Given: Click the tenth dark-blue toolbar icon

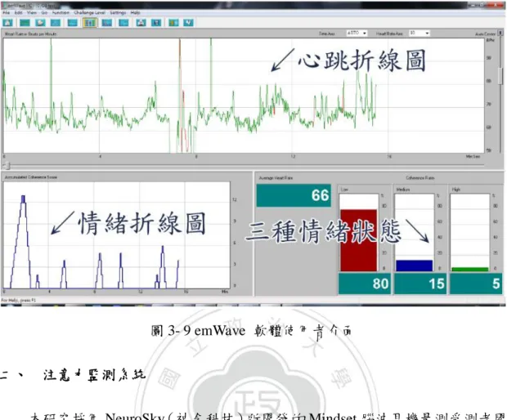Looking at the screenshot, I should (x=156, y=23).
